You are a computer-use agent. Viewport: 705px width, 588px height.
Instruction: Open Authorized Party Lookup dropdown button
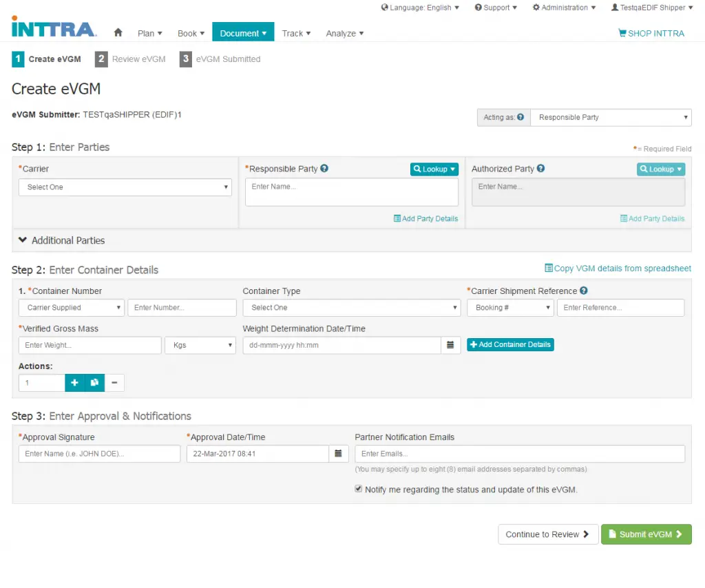661,169
